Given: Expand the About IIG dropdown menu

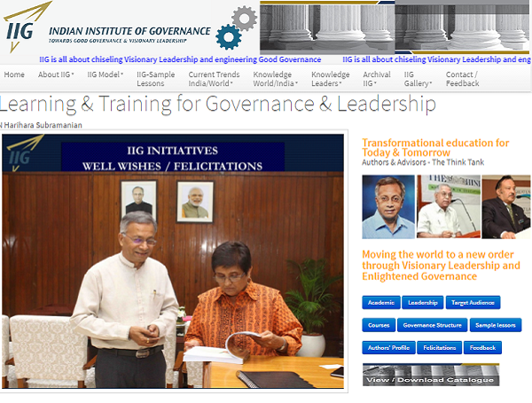Looking at the screenshot, I should click(x=56, y=74).
